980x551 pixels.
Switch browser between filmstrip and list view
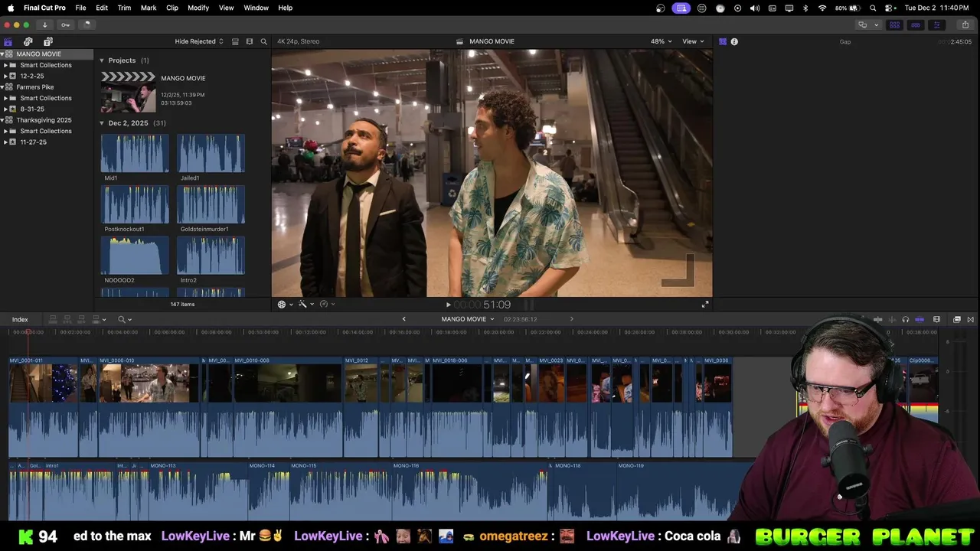[235, 41]
